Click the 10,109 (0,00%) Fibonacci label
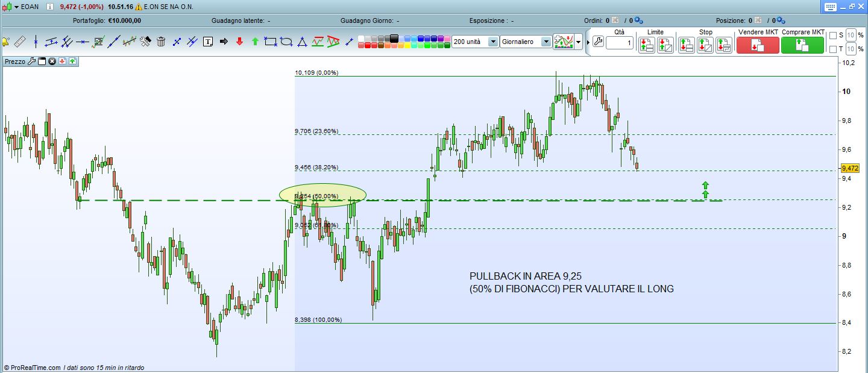868x373 pixels. [x=316, y=73]
